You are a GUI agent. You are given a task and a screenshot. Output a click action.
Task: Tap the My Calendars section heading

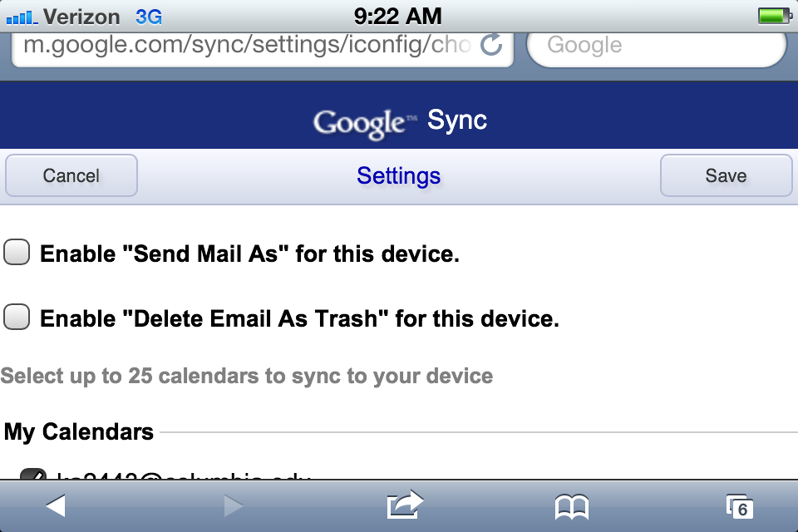tap(78, 431)
